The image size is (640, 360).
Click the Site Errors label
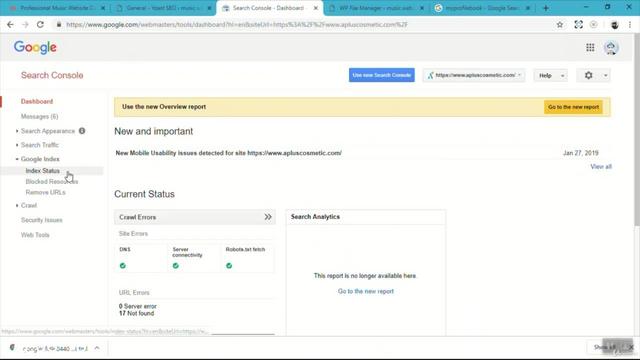(x=133, y=234)
